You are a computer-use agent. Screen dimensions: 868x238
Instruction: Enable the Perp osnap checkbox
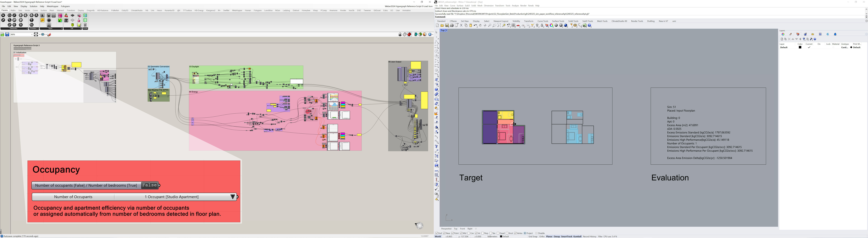point(482,233)
